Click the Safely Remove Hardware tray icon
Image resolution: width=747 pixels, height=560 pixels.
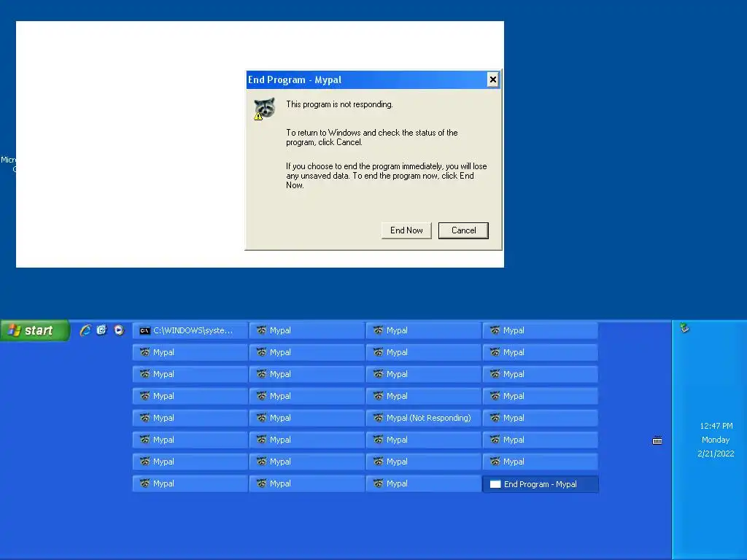684,327
